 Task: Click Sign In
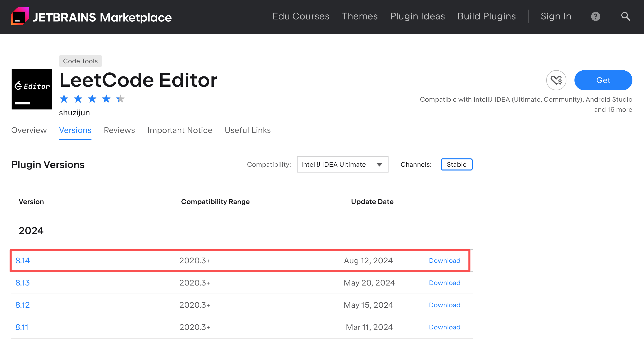click(556, 16)
